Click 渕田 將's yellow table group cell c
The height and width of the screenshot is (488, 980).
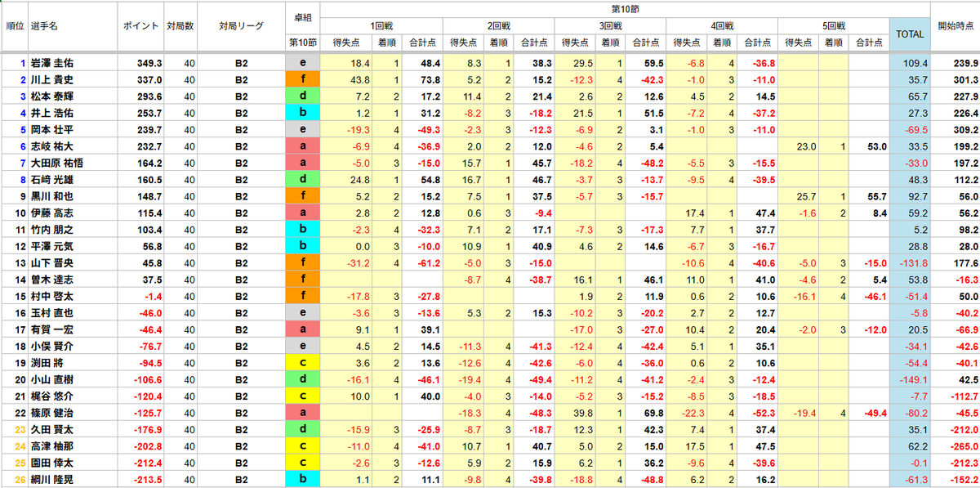pyautogui.click(x=303, y=363)
